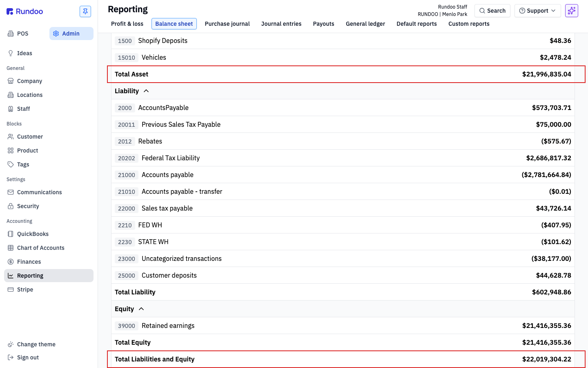Click the Sales tax payable row

343,208
